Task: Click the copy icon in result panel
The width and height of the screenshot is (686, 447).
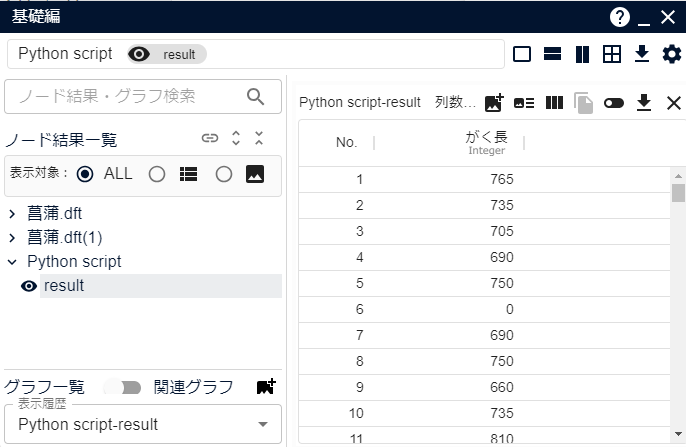Action: pyautogui.click(x=583, y=103)
